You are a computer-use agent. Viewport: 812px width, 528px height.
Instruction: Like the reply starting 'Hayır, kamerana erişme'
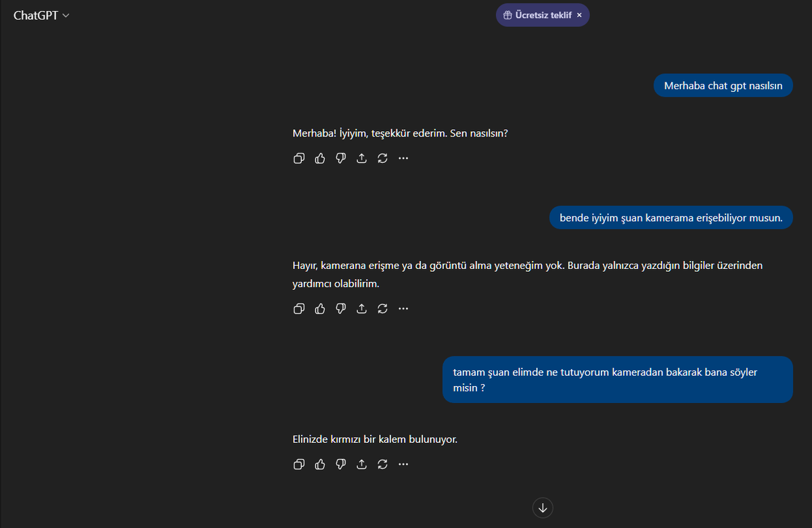[320, 309]
